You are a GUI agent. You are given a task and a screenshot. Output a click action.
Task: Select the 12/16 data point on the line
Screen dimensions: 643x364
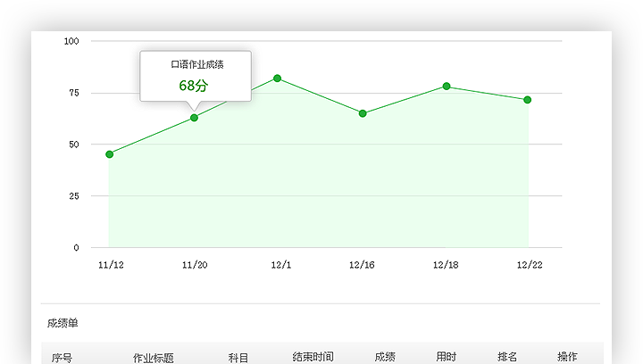[x=363, y=113]
